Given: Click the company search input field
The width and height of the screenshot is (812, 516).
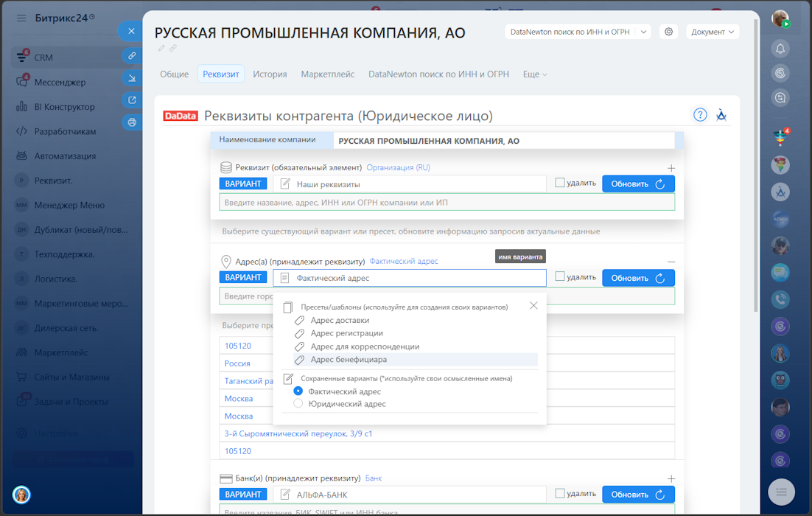Looking at the screenshot, I should tap(447, 202).
